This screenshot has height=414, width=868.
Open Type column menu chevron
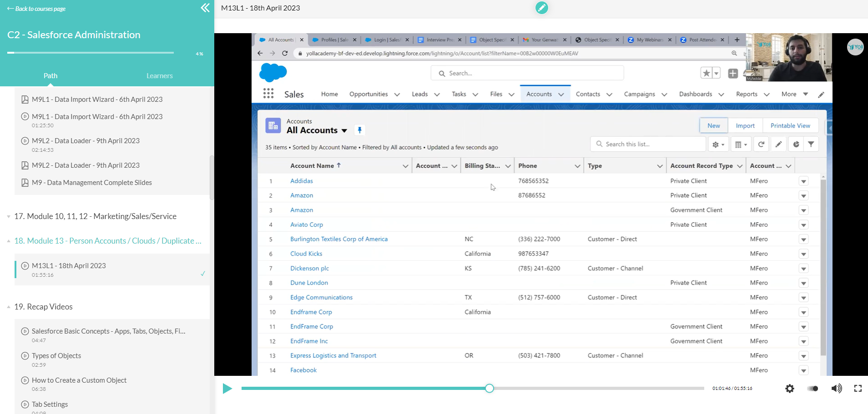660,166
